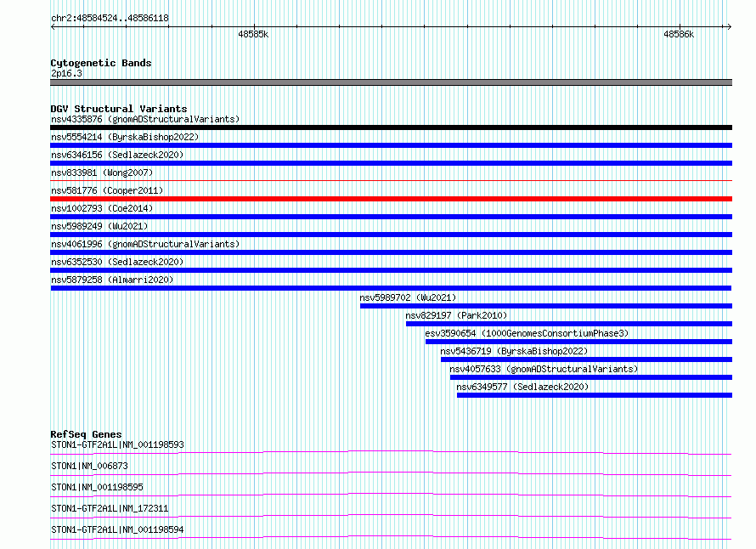
Task: Select blue bar under nsv829197
Action: point(569,324)
